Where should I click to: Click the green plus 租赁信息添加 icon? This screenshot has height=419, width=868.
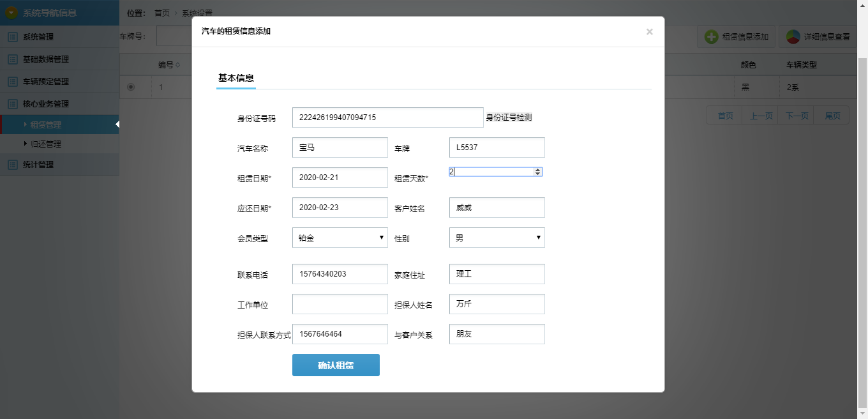[x=712, y=37]
